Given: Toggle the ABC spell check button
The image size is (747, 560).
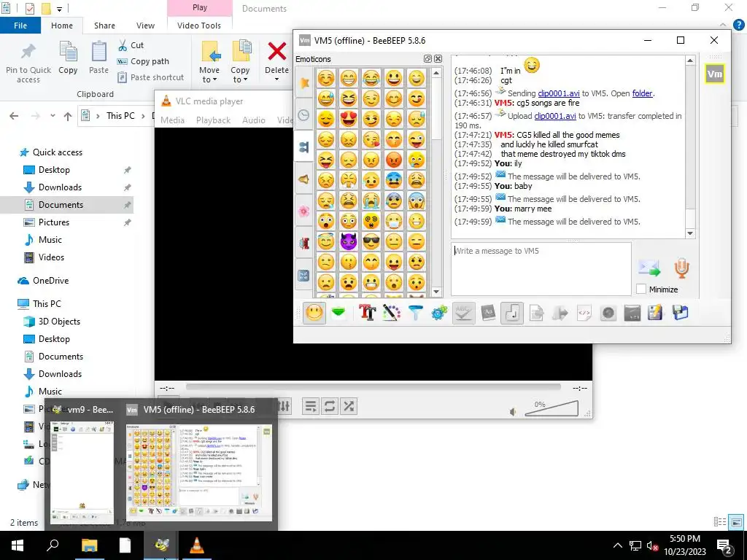Looking at the screenshot, I should tap(463, 314).
